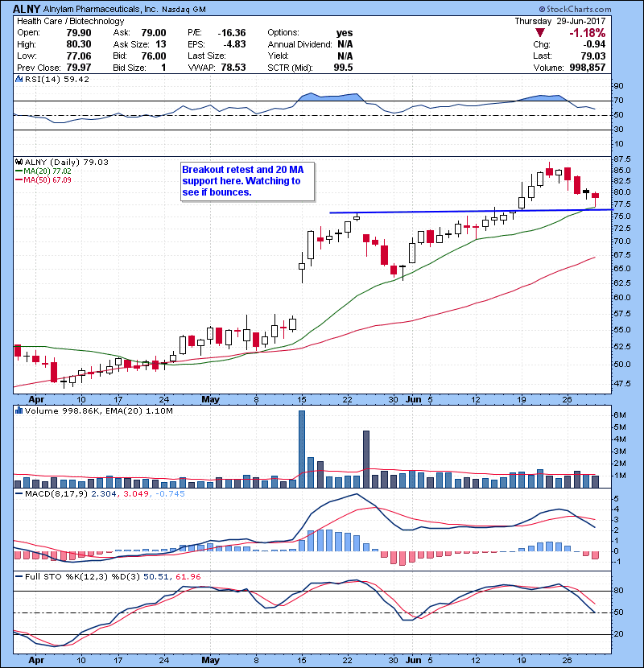644x668 pixels.
Task: Click the RSI(14) indicator icon
Action: coord(19,79)
